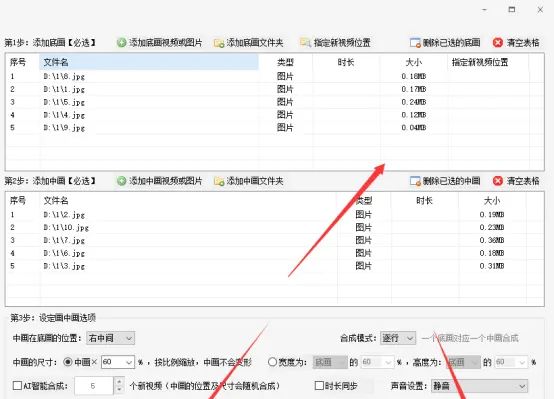Select the 宽度为 radio button
The height and width of the screenshot is (399, 554).
(272, 362)
